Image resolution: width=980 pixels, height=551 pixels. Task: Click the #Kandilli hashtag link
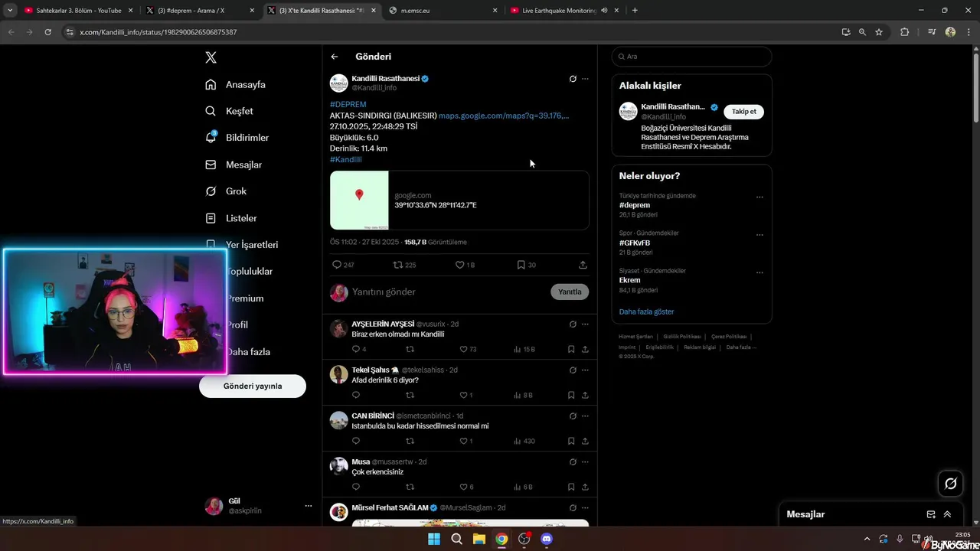346,159
